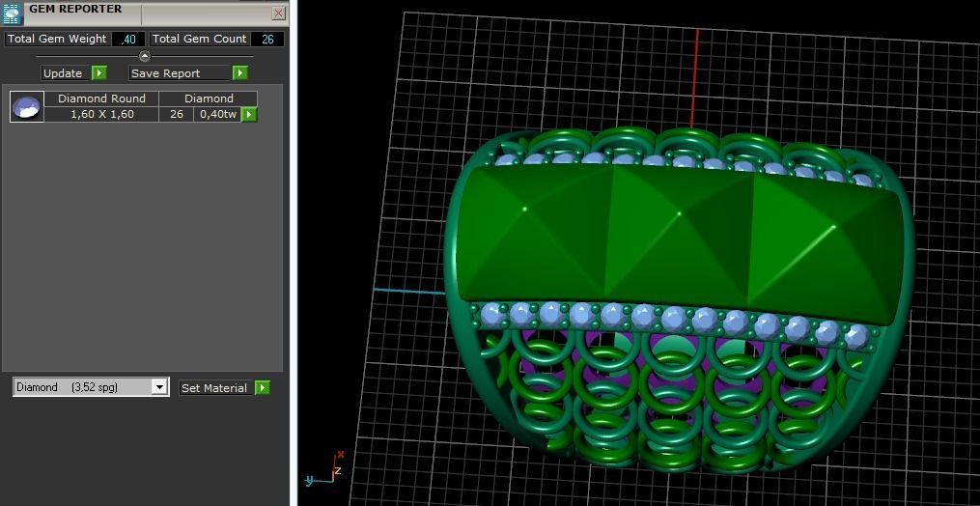Click the 26 gem count cell
Image resolution: width=980 pixels, height=506 pixels.
pos(177,115)
